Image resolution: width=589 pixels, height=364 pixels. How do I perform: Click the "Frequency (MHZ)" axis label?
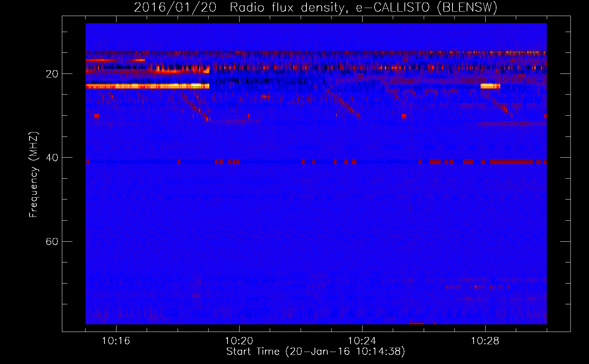[33, 175]
